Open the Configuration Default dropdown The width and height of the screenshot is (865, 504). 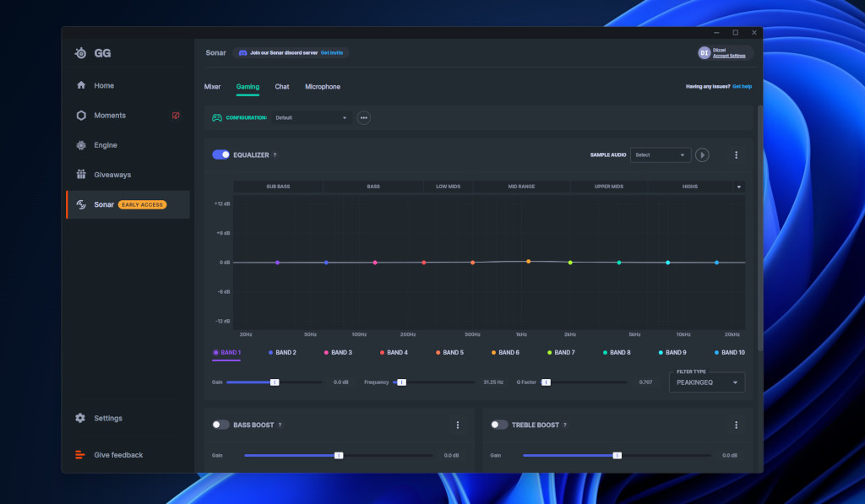coord(311,117)
